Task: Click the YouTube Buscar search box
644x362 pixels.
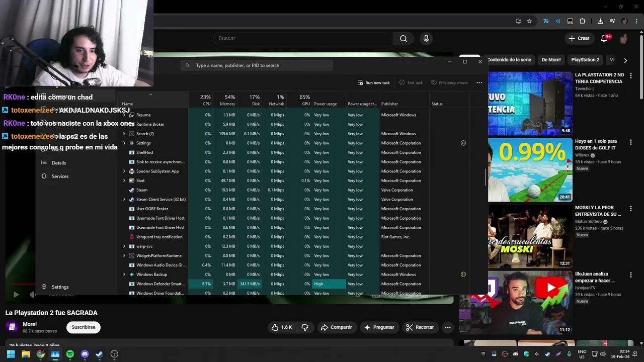Action: click(303, 38)
